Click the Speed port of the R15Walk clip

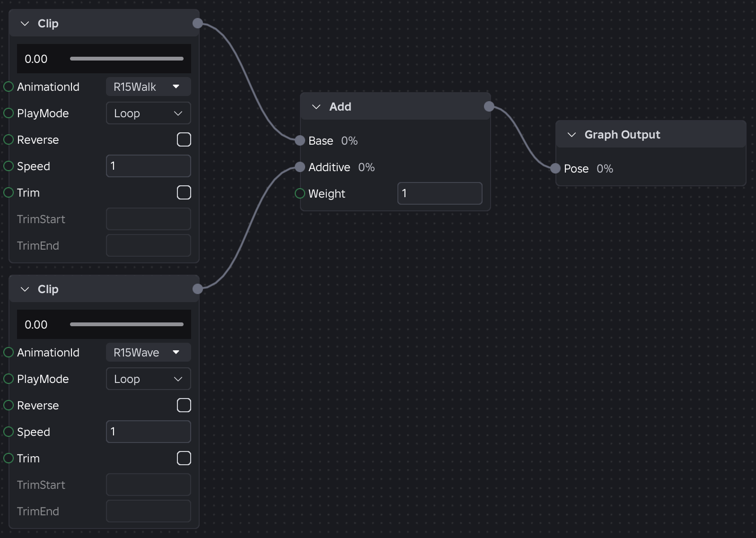point(9,166)
